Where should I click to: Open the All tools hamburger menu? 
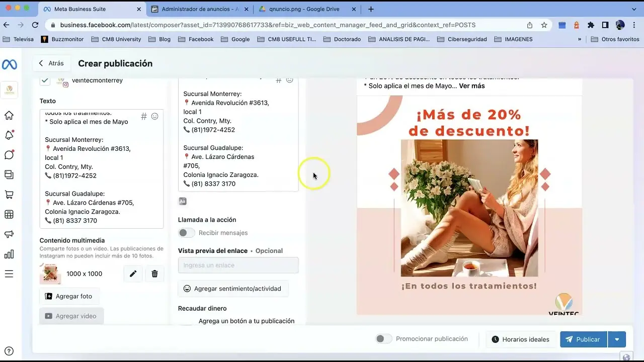tap(9, 274)
